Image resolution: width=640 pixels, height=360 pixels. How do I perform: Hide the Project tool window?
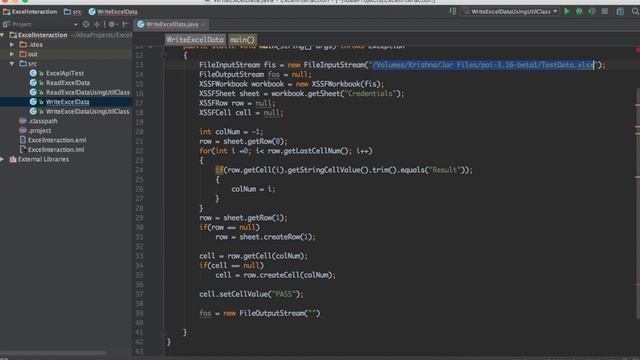coord(125,24)
